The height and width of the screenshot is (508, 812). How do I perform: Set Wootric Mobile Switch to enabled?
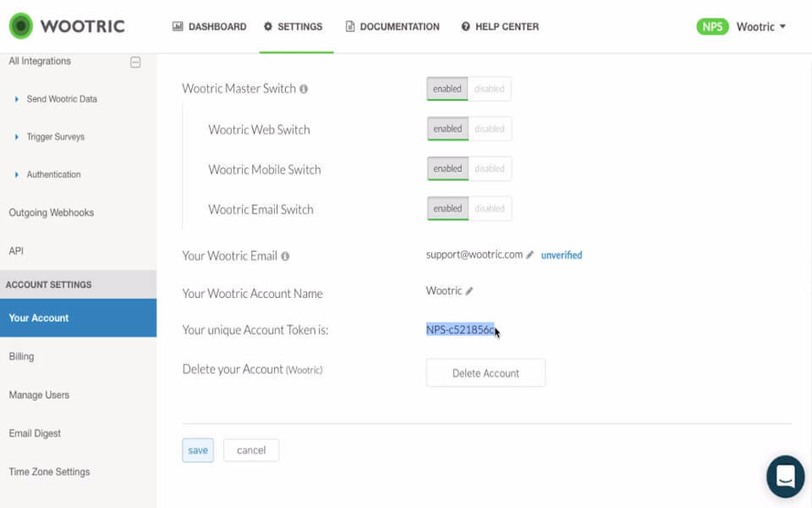tap(448, 168)
